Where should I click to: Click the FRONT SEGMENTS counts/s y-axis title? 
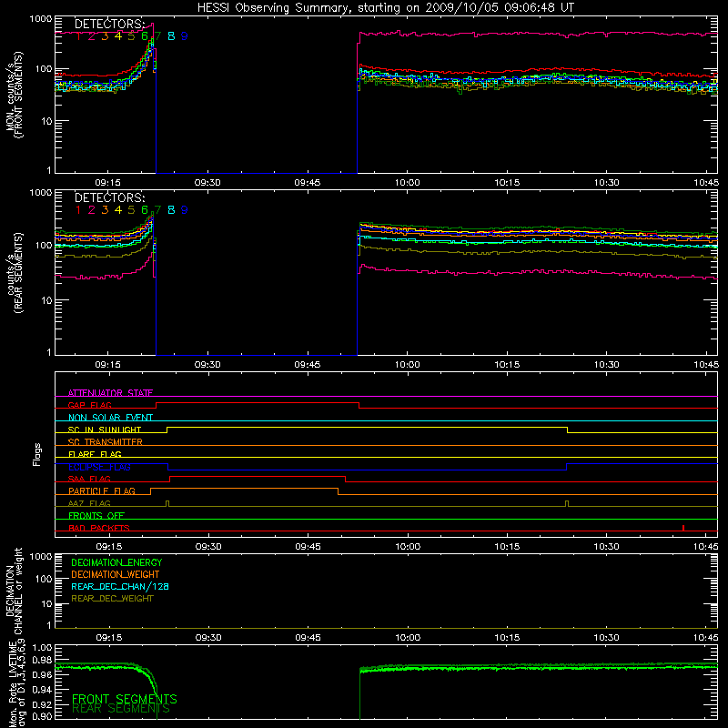tap(14, 95)
